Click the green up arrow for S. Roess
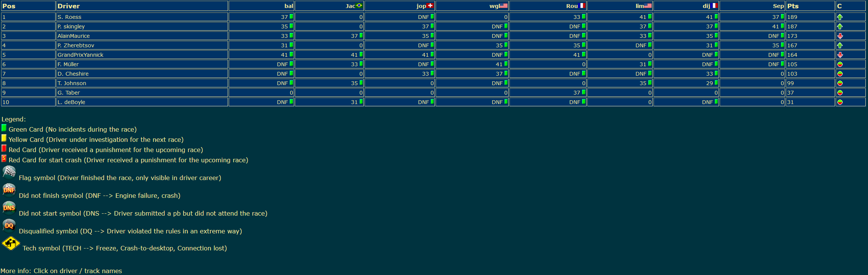The image size is (868, 275). tap(840, 17)
